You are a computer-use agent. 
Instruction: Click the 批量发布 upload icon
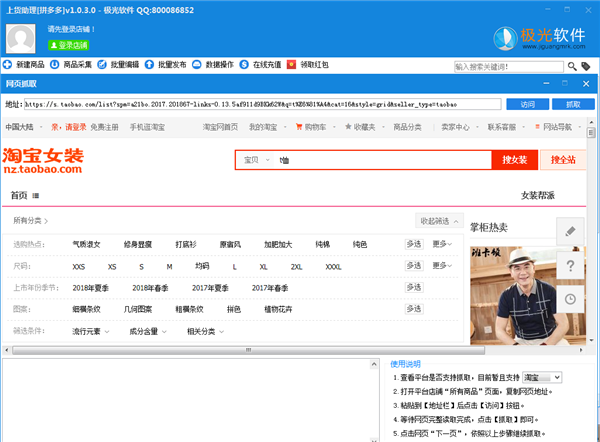(149, 65)
